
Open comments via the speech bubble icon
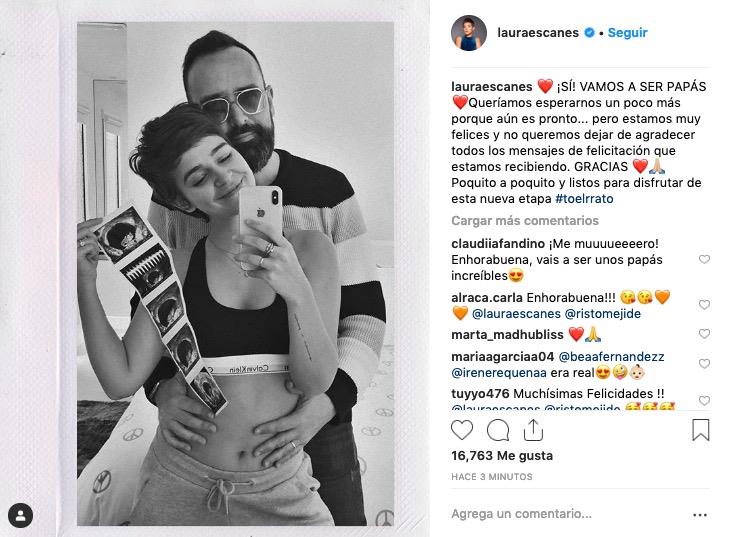pos(498,430)
